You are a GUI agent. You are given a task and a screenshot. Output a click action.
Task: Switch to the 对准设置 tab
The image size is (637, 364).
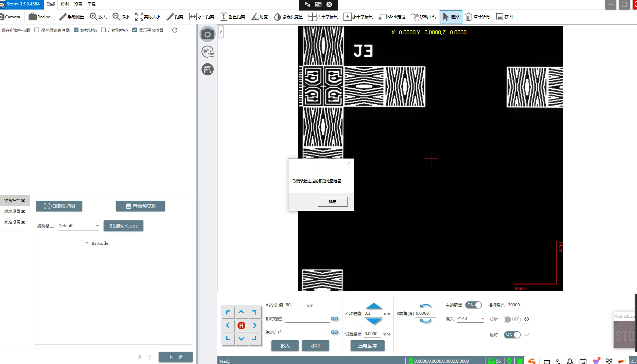(x=12, y=212)
